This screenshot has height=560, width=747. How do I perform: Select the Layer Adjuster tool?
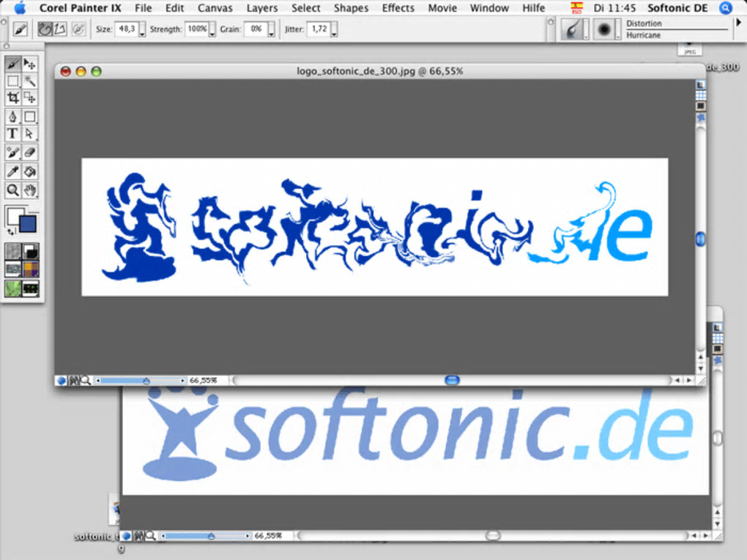[x=30, y=64]
